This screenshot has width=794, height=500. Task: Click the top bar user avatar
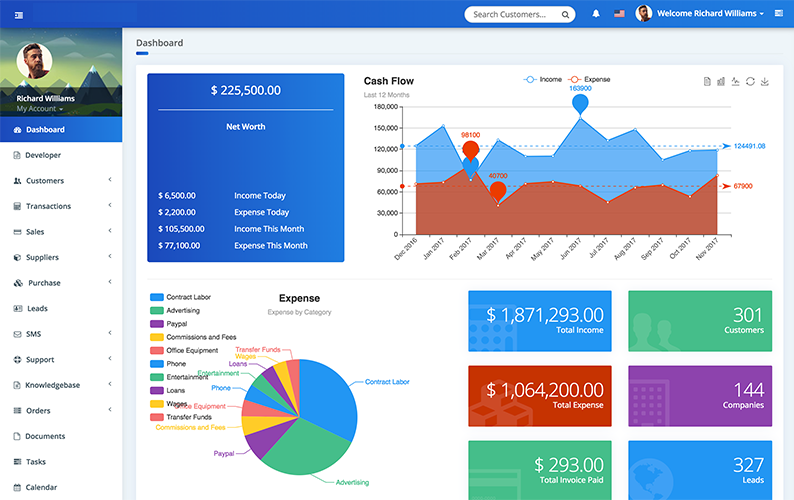(x=644, y=14)
